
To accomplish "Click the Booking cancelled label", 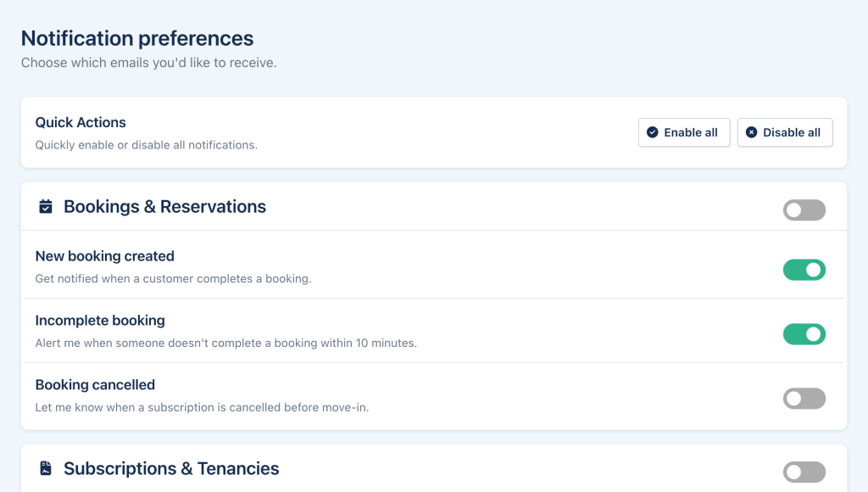I will pyautogui.click(x=95, y=385).
